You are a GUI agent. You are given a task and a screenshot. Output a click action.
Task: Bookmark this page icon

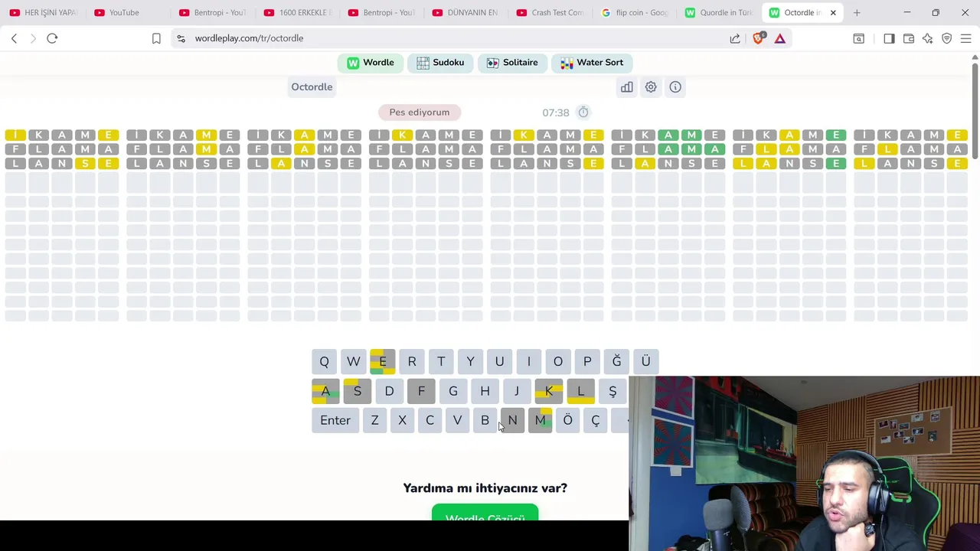156,38
